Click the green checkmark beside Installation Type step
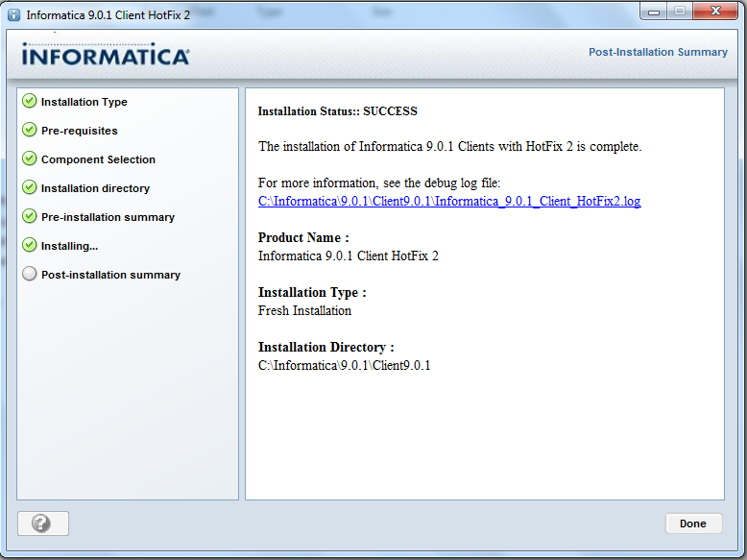Screen dimensions: 747x560 click(x=30, y=101)
